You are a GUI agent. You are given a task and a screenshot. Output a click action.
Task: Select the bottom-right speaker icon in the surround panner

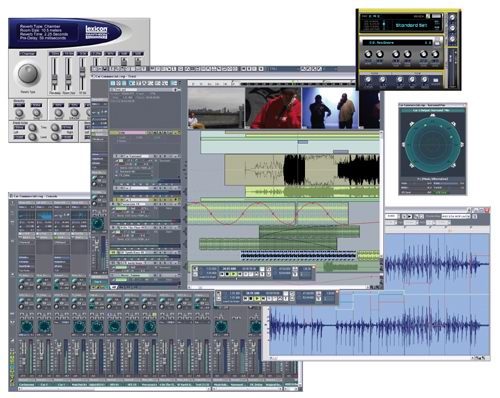[453, 165]
